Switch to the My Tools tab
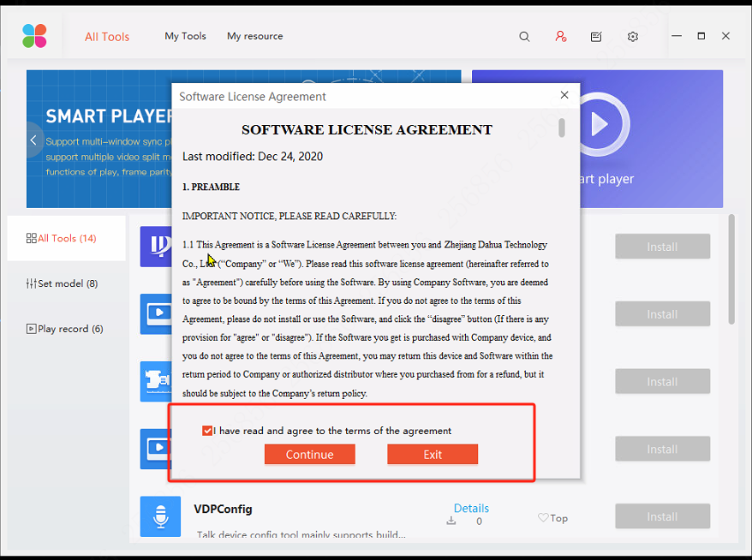Image resolution: width=752 pixels, height=560 pixels. point(185,37)
